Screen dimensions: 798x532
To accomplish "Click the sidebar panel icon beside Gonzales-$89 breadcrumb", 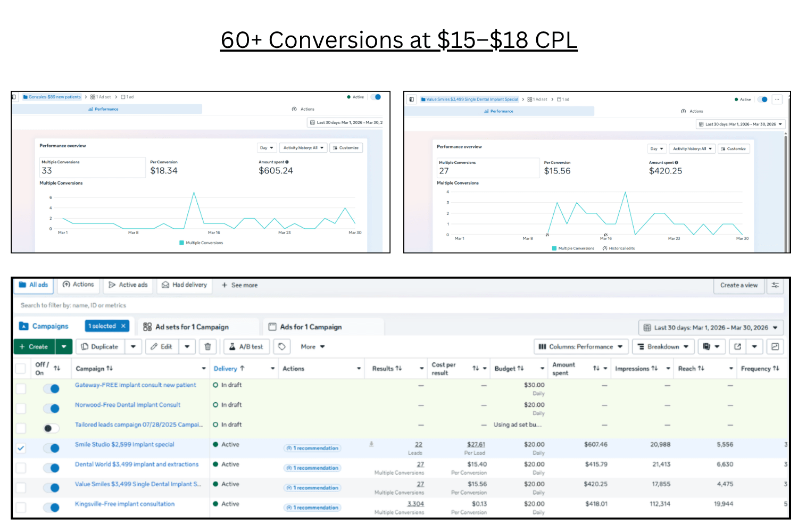I will point(14,97).
